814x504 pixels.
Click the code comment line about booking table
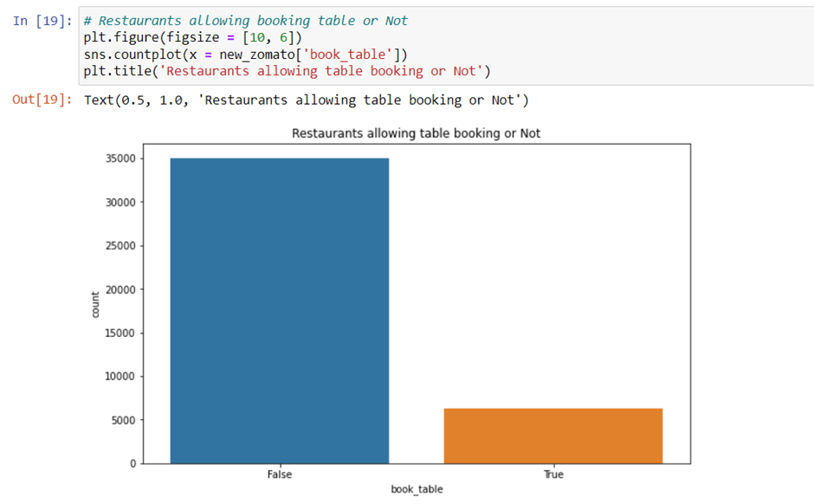(246, 21)
